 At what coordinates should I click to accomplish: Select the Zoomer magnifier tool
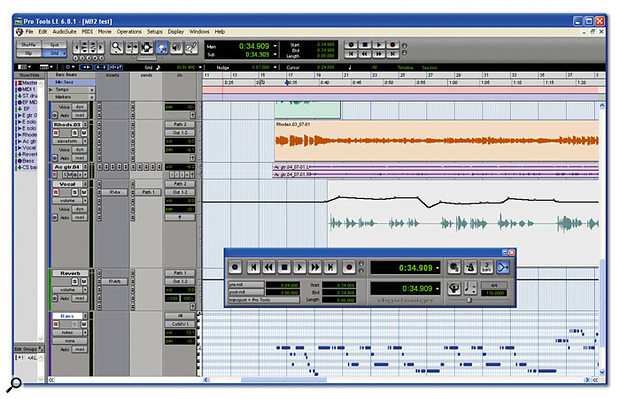pos(116,47)
